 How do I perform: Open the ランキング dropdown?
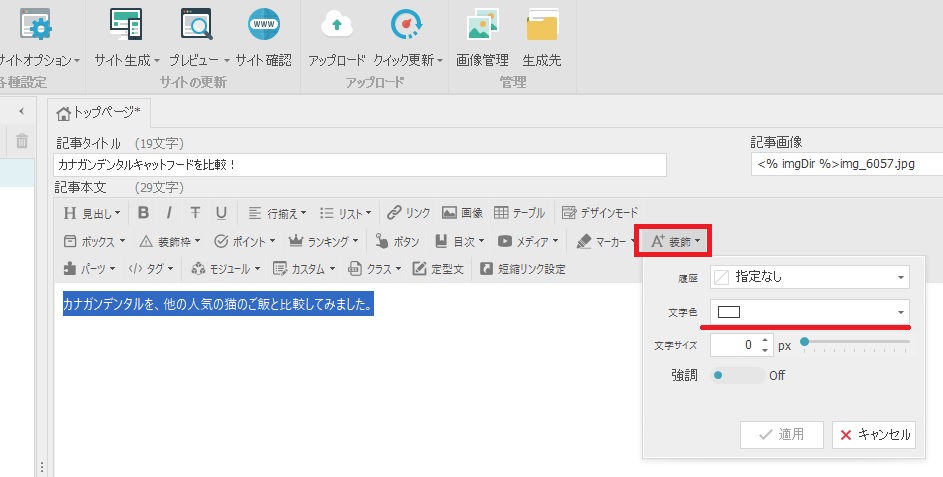(x=324, y=241)
